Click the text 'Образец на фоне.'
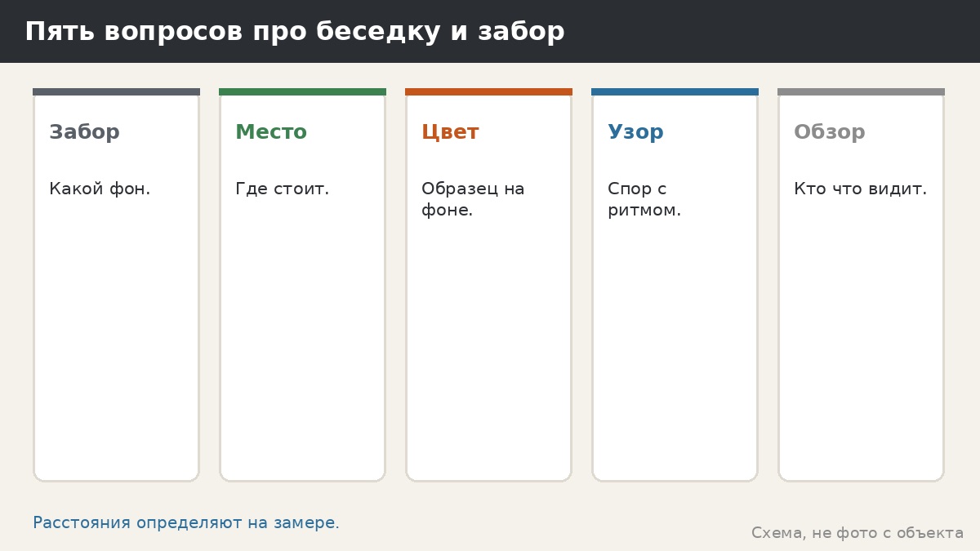The height and width of the screenshot is (551, 980). pos(473,199)
